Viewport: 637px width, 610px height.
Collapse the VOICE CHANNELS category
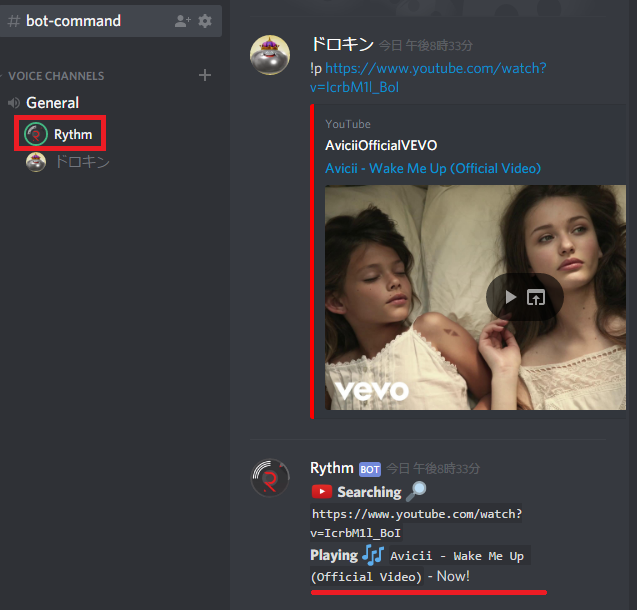56,76
